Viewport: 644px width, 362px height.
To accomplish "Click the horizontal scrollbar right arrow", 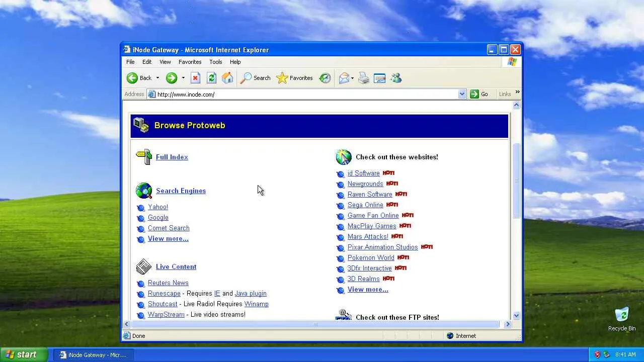I will [x=507, y=324].
